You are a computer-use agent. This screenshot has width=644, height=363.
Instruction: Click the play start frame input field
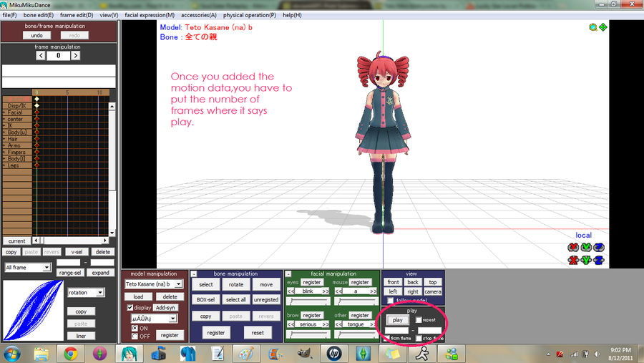(396, 330)
